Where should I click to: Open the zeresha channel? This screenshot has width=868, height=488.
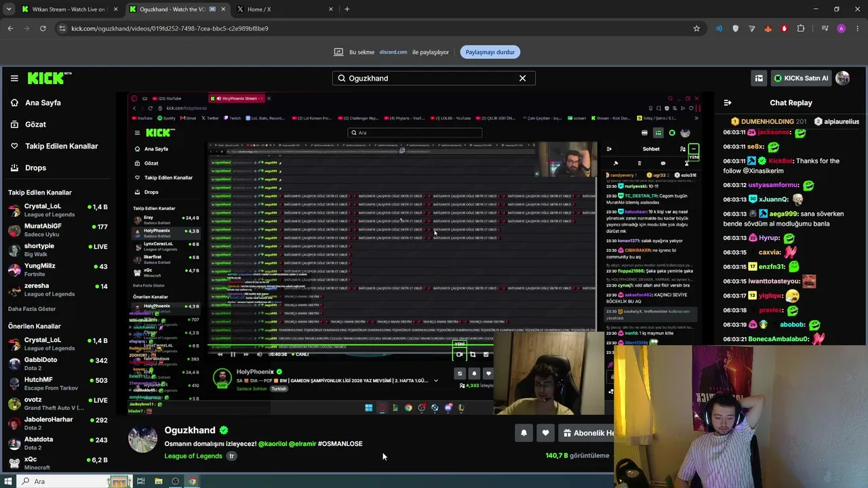(x=58, y=289)
